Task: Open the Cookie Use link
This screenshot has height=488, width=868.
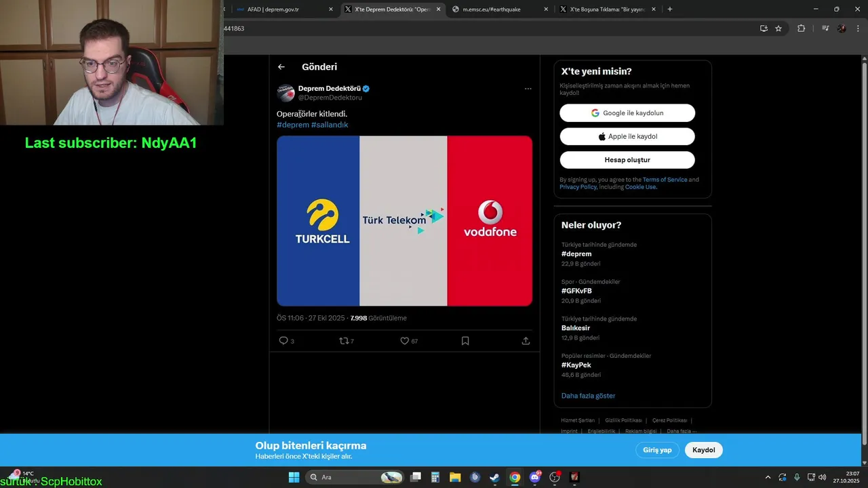Action: click(641, 187)
